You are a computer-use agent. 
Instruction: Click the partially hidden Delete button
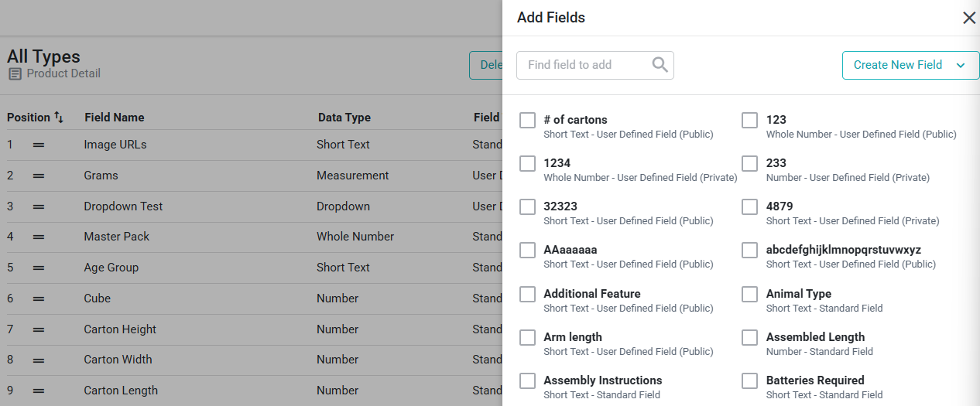[486, 65]
